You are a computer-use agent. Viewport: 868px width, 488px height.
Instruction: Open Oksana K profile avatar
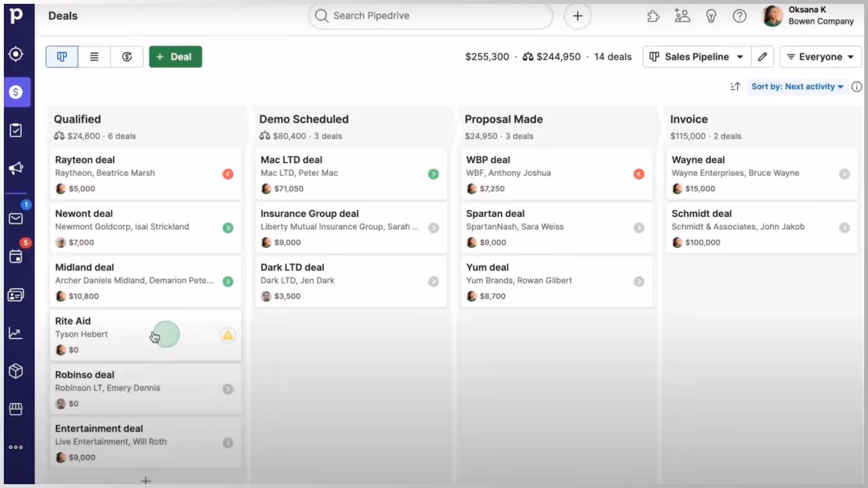[773, 16]
